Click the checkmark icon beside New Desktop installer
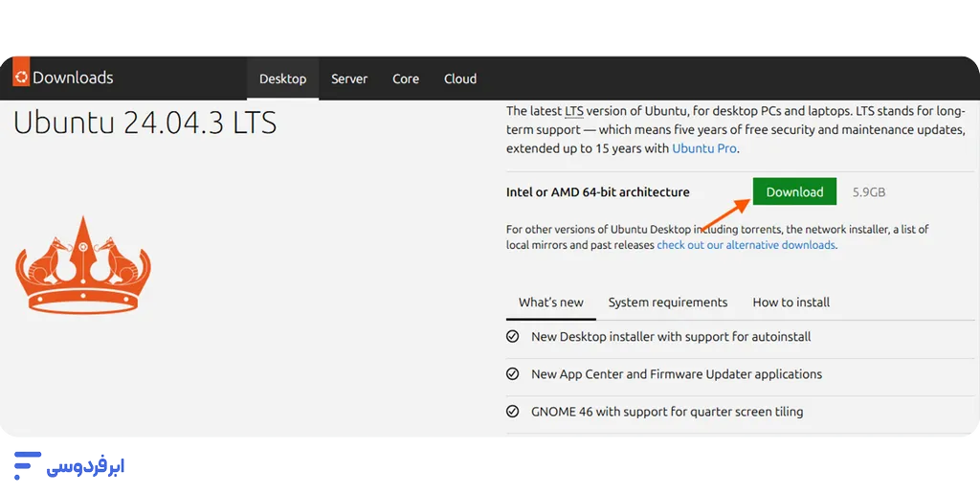 point(513,337)
